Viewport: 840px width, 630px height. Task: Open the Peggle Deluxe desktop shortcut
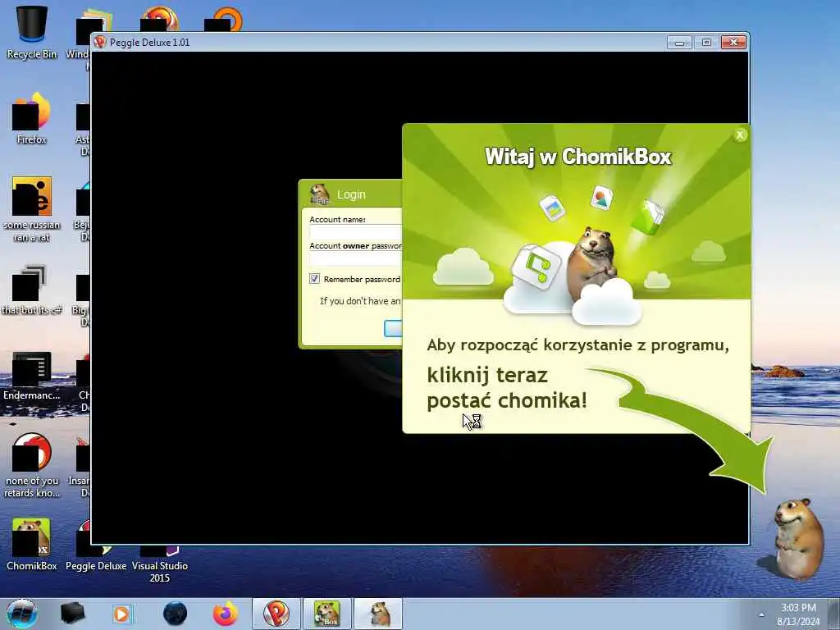(x=96, y=546)
